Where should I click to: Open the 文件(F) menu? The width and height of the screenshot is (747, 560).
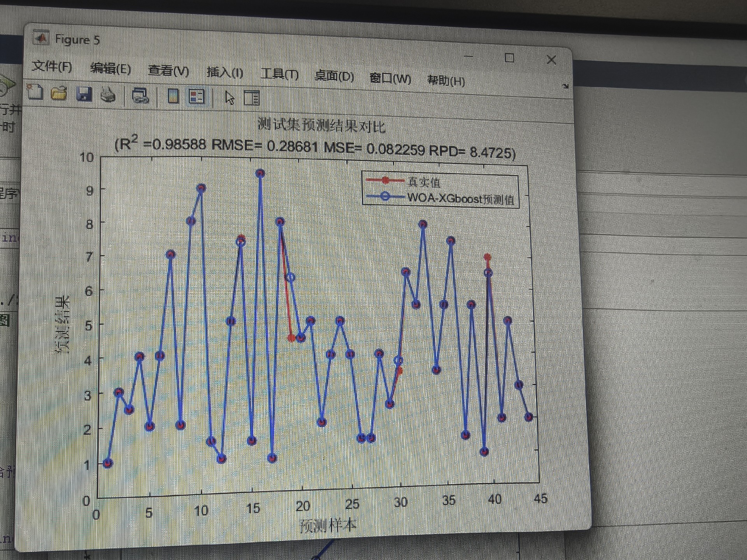[52, 66]
